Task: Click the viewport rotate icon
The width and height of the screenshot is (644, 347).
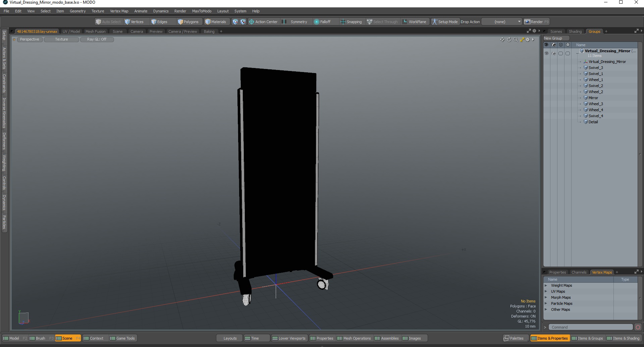Action: tap(509, 40)
